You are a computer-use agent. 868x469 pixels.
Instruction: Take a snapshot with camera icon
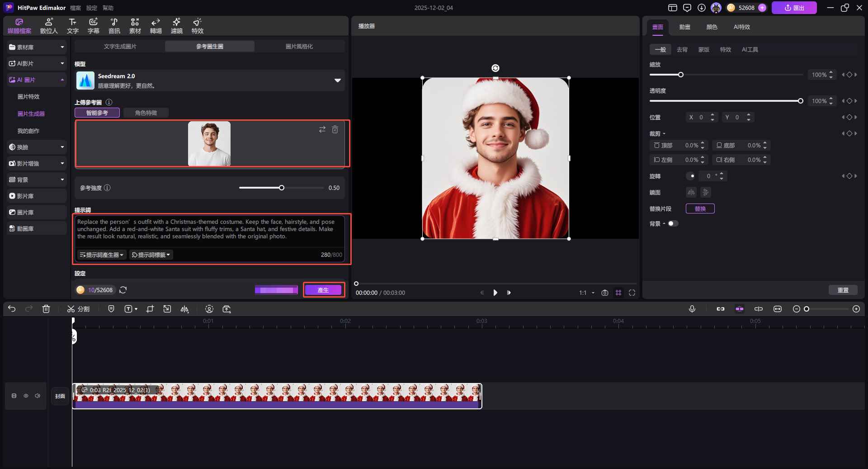[x=605, y=293]
